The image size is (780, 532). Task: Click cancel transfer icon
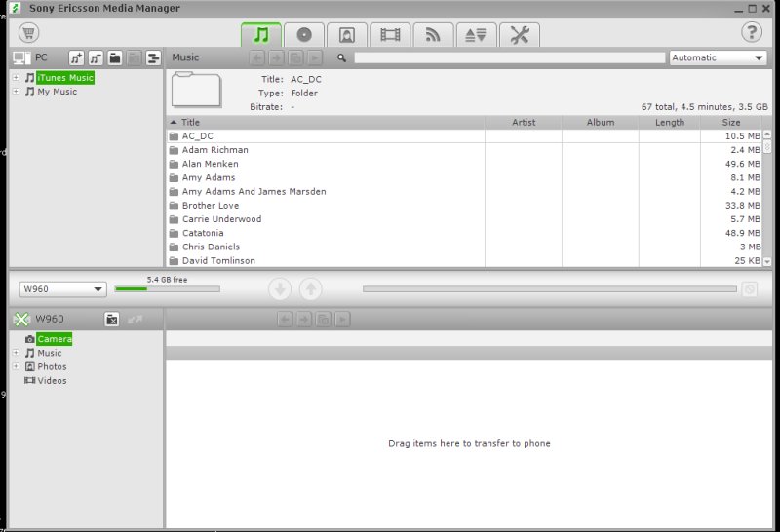pos(749,288)
